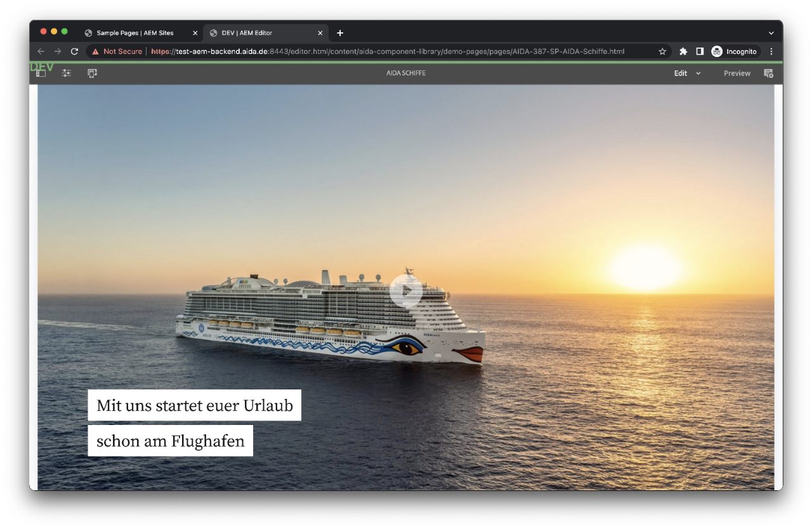812x529 pixels.
Task: Open Chrome's side panel icon
Action: pos(699,51)
